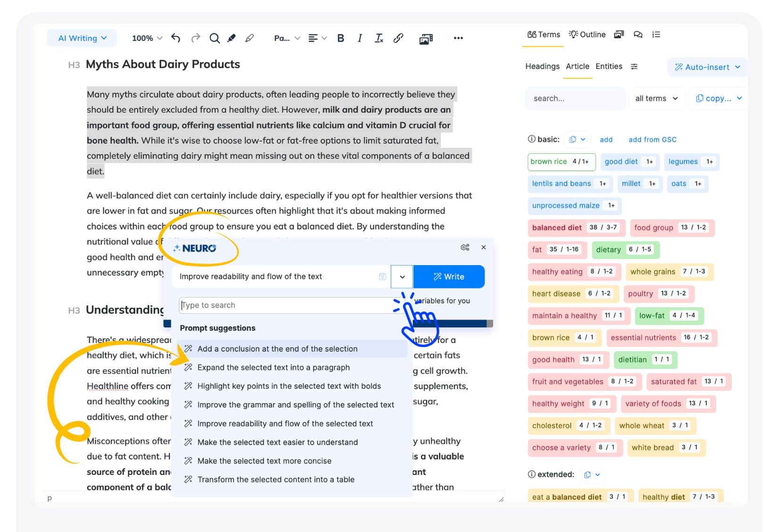Screen dimensions: 778x532
Task: Open the numbered list panel icon
Action: click(x=656, y=34)
